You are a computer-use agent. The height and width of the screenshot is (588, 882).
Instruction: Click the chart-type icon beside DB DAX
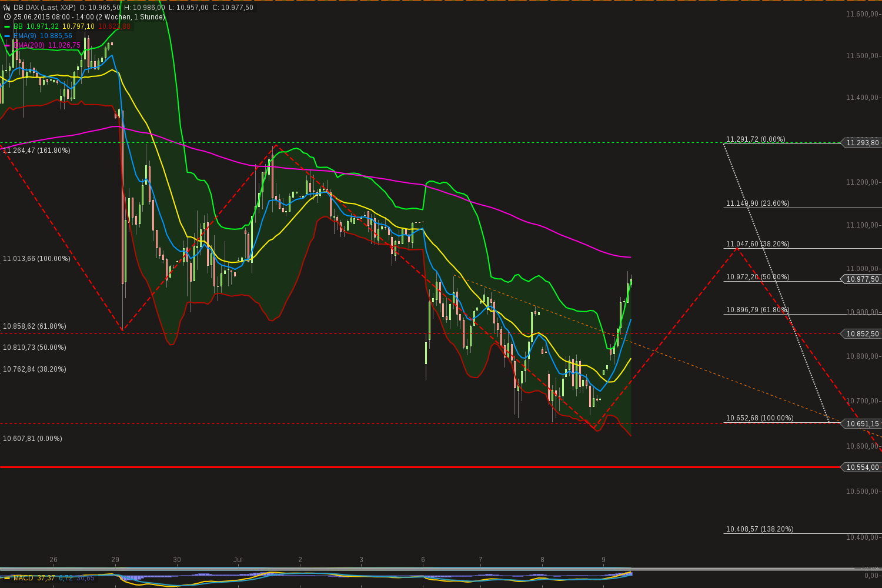[7, 8]
